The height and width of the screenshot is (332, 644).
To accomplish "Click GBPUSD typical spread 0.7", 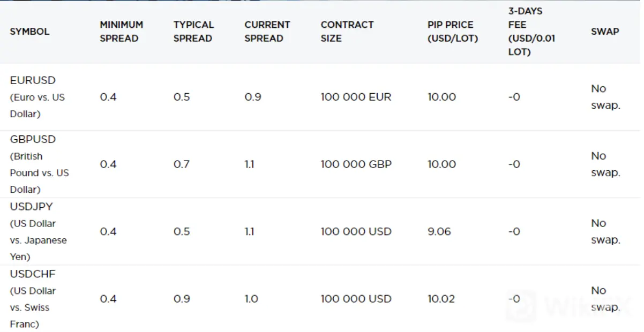I will pyautogui.click(x=182, y=164).
